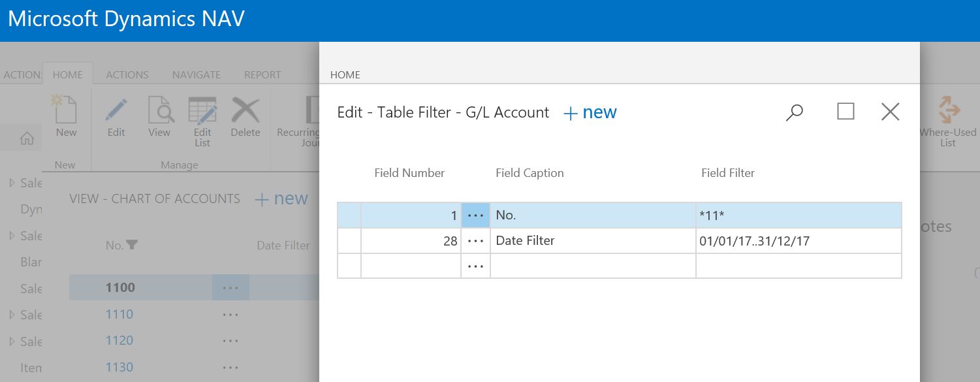Select row marker of the Date Filter row

[x=349, y=241]
